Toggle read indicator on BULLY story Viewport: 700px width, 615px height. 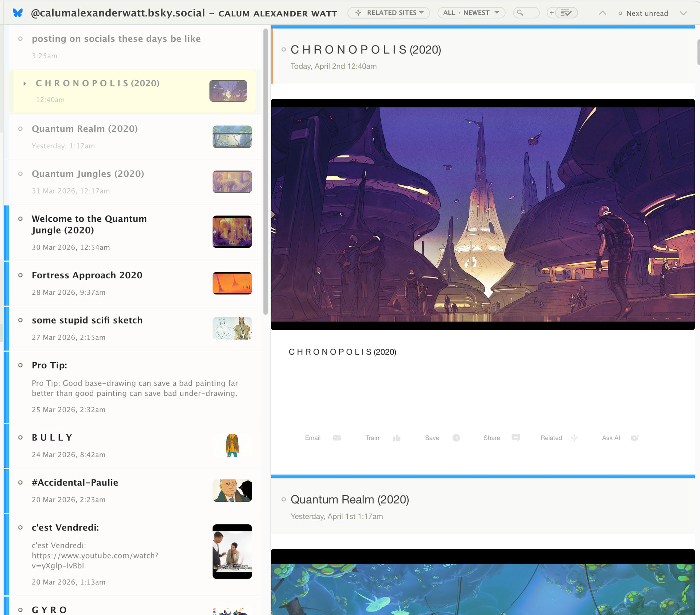coord(20,438)
